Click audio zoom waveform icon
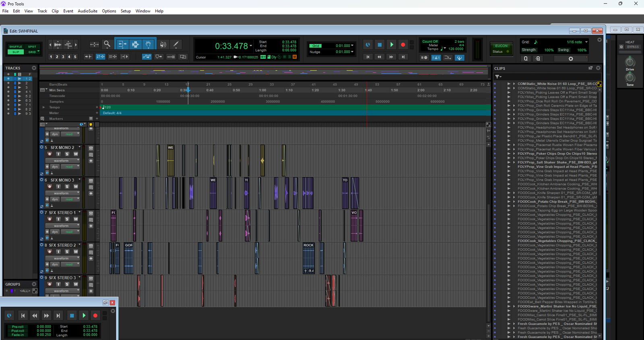The image size is (644, 340). [x=58, y=44]
